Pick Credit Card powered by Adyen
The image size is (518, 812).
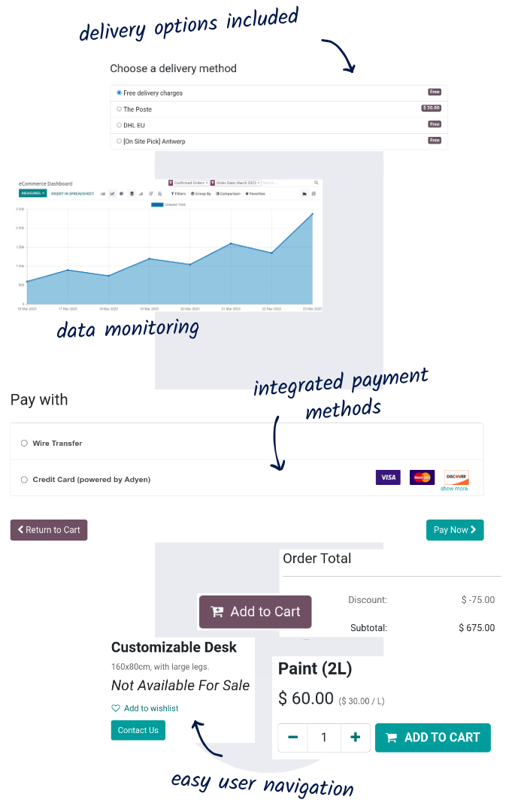[x=24, y=480]
